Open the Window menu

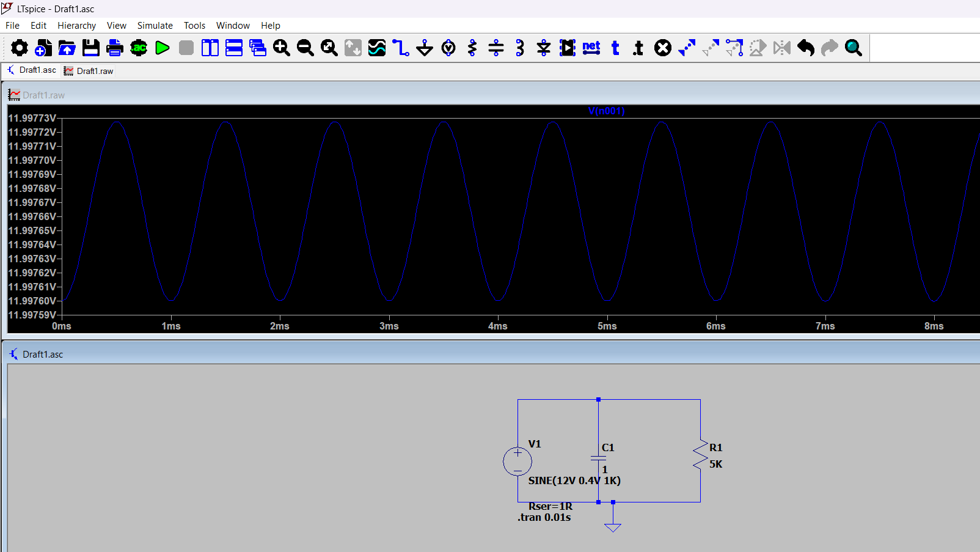click(233, 26)
